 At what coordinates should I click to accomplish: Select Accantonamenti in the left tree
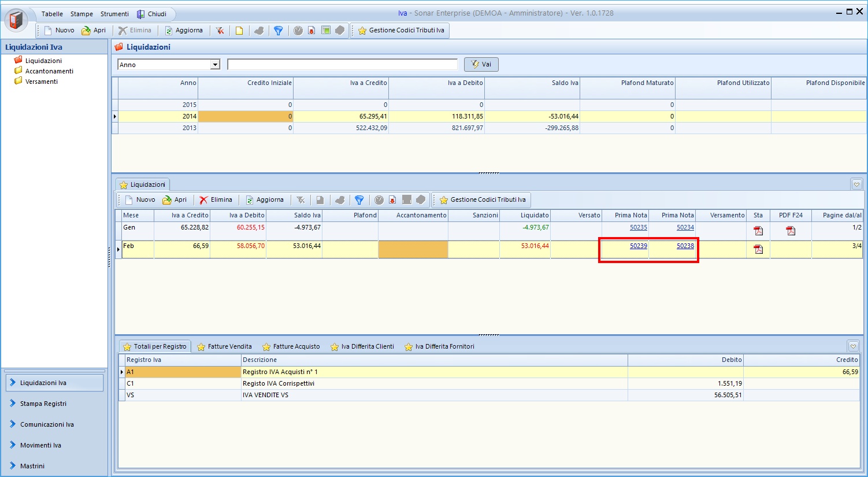pyautogui.click(x=49, y=71)
